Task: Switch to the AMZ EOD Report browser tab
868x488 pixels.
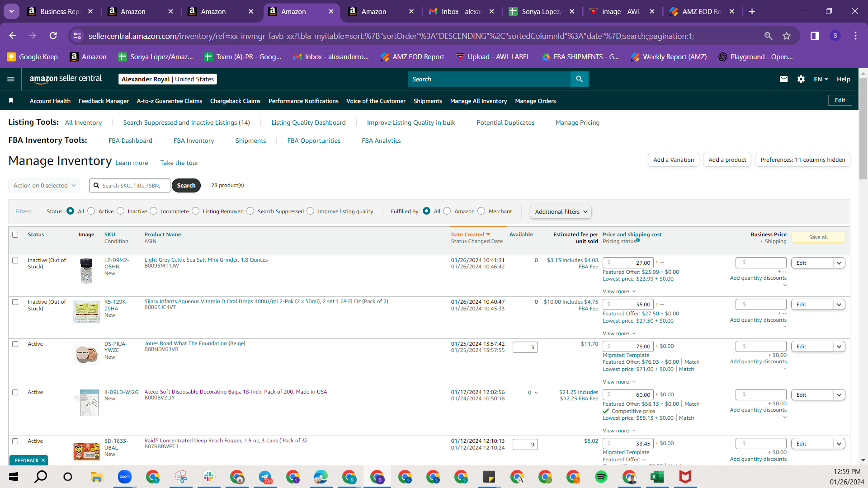Action: pyautogui.click(x=701, y=11)
